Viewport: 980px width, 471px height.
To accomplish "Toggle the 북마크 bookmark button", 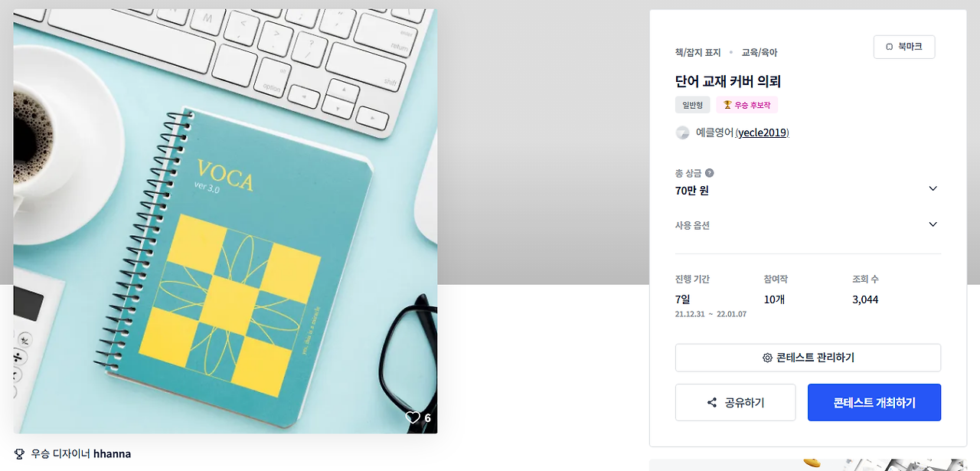I will pyautogui.click(x=904, y=47).
